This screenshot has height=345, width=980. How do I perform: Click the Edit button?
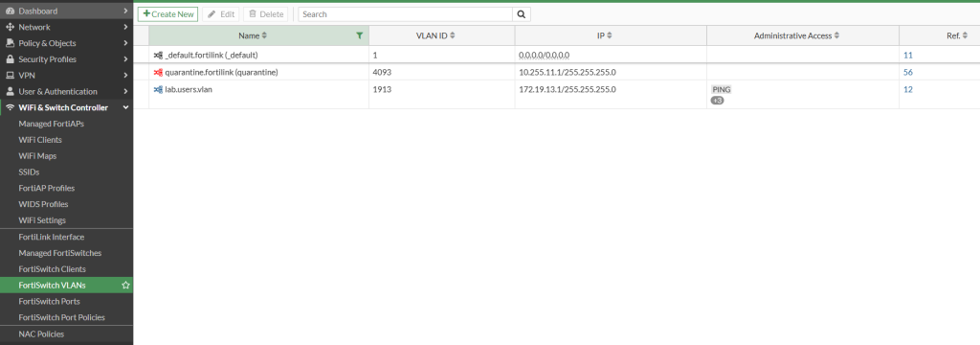point(221,13)
